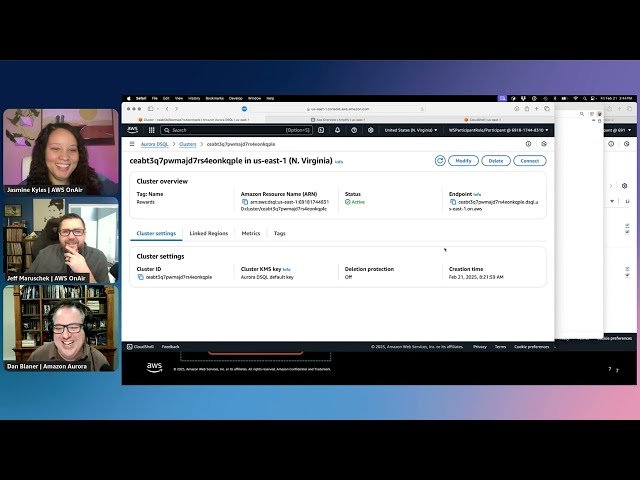
Task: Open Cookie preferences in the footer
Action: tap(531, 347)
